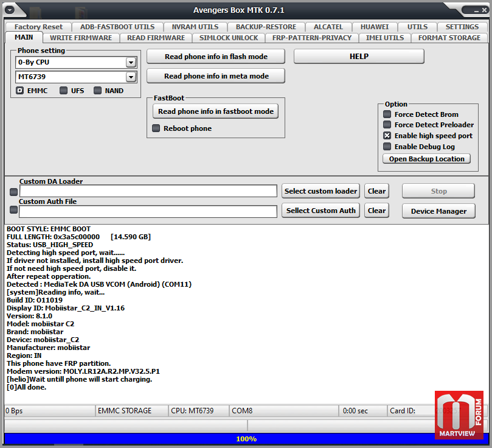Clear the Custom DA Loader path

(x=376, y=191)
